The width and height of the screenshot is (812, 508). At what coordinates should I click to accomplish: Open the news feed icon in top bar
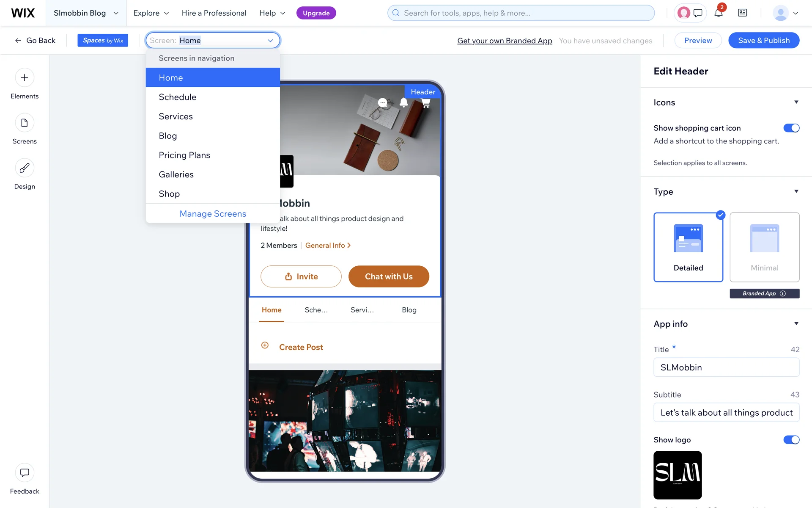click(742, 13)
